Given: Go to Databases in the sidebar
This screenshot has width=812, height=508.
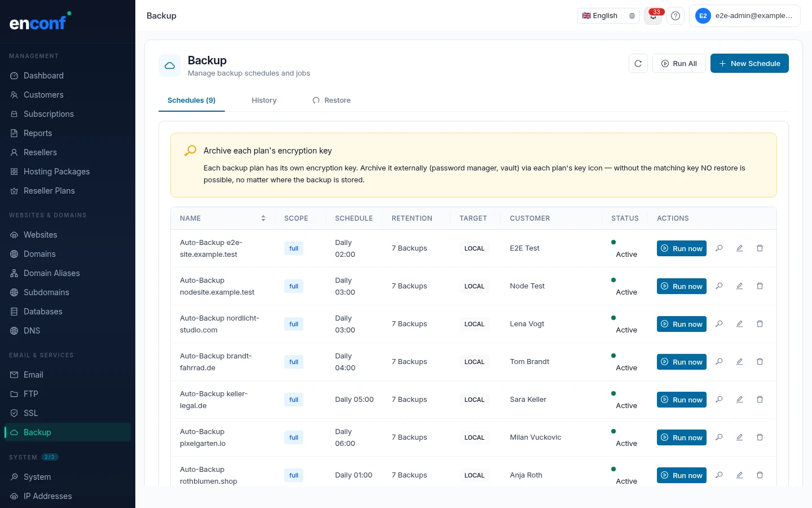Looking at the screenshot, I should coord(68,312).
